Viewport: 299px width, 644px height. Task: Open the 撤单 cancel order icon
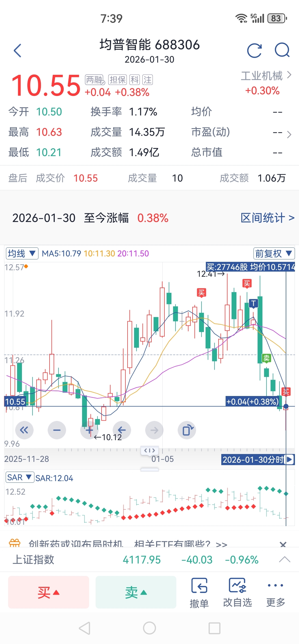click(x=199, y=593)
